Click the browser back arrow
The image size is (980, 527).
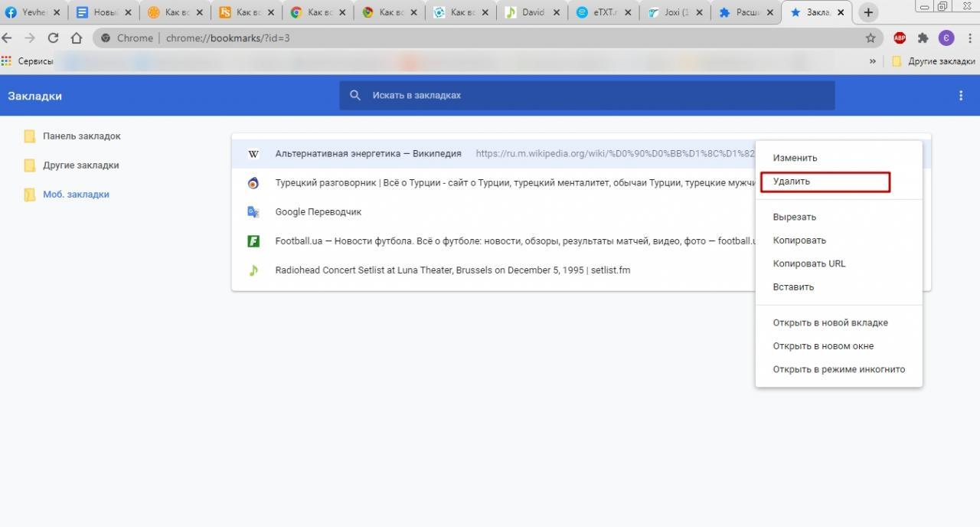click(x=7, y=38)
